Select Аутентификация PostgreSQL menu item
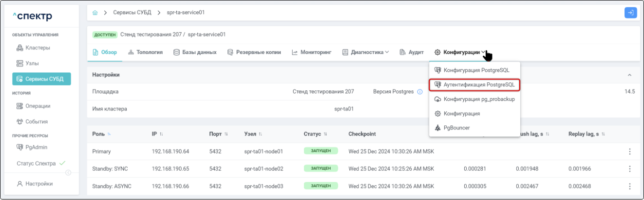 (474, 85)
